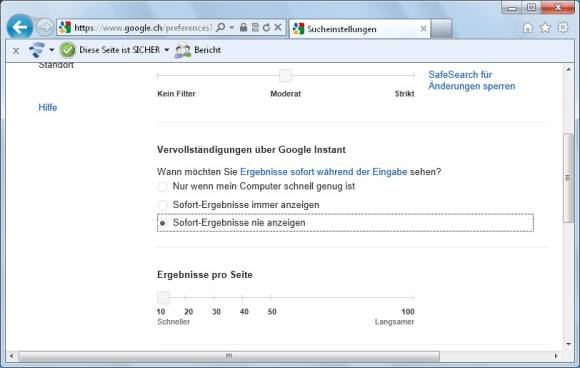Screen dimensions: 580x368
Task: Open 'Ergebnisse sofort während der Eingabe' link
Action: 324,172
